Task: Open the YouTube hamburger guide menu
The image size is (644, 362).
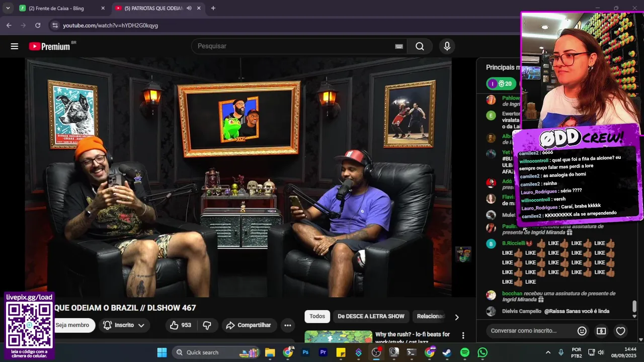Action: (x=14, y=46)
